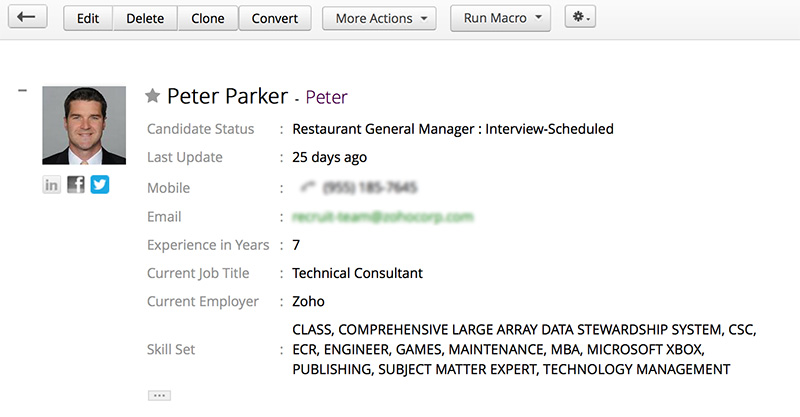Viewport: 800px width, 417px height.
Task: Click the purple Peter nickname text
Action: [x=327, y=98]
